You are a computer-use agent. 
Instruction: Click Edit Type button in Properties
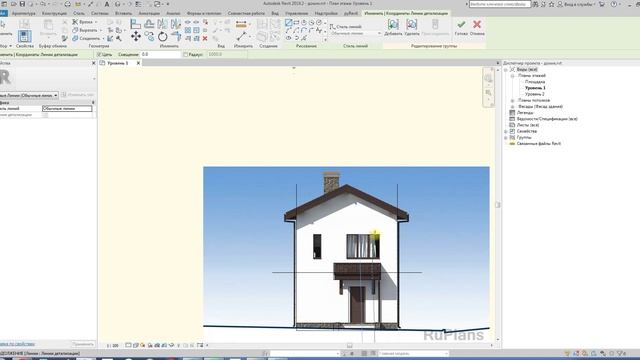(78, 95)
